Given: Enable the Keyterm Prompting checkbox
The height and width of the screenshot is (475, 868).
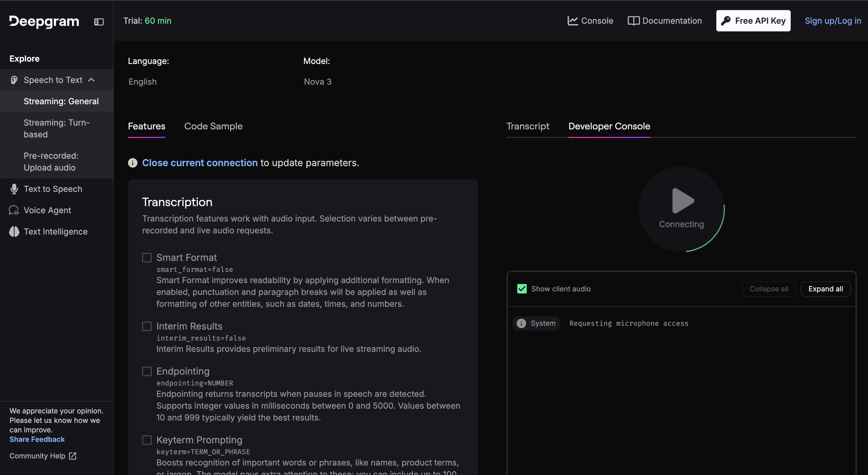Looking at the screenshot, I should click(147, 440).
